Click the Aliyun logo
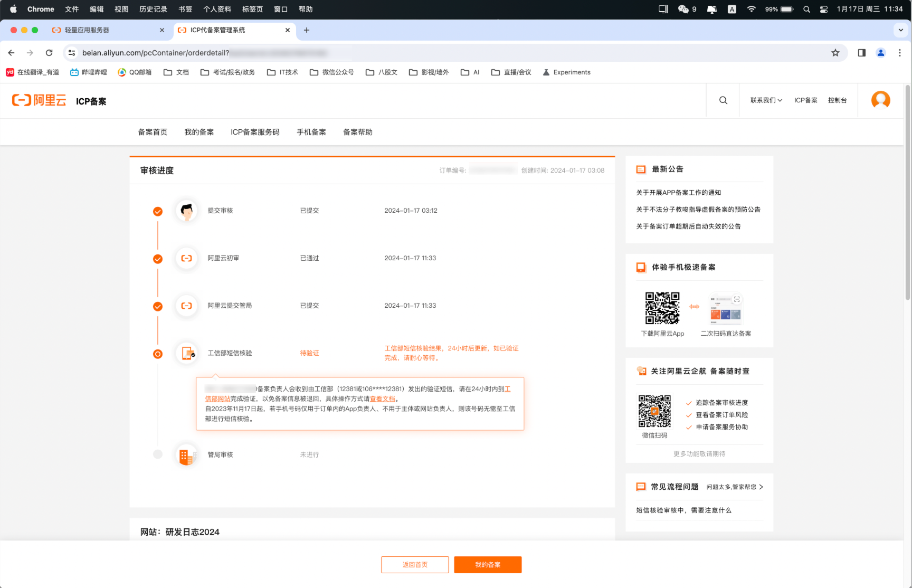The image size is (912, 588). (39, 100)
